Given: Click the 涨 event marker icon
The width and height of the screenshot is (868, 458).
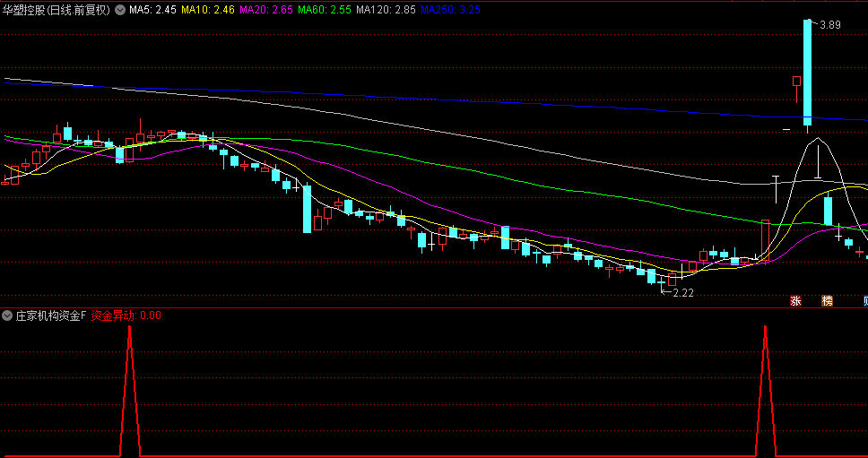Looking at the screenshot, I should [x=795, y=301].
